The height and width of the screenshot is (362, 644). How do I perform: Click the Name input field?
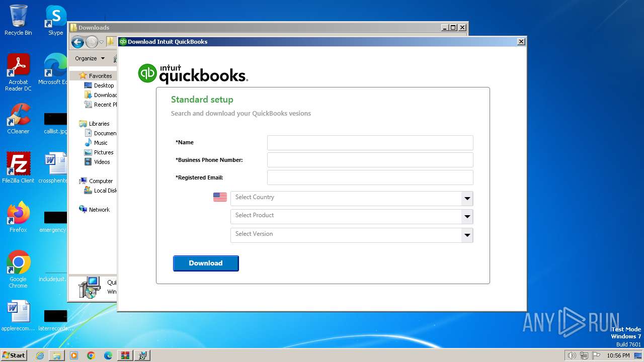click(x=370, y=142)
